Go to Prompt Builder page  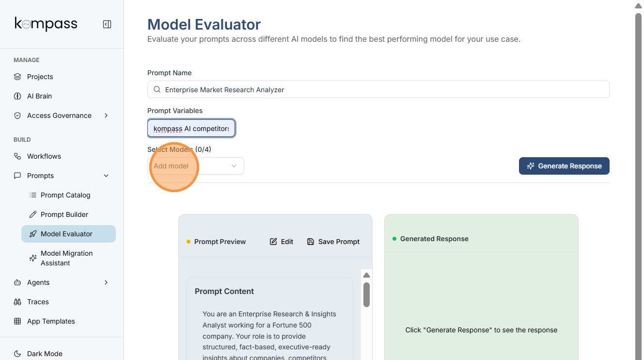(64, 214)
